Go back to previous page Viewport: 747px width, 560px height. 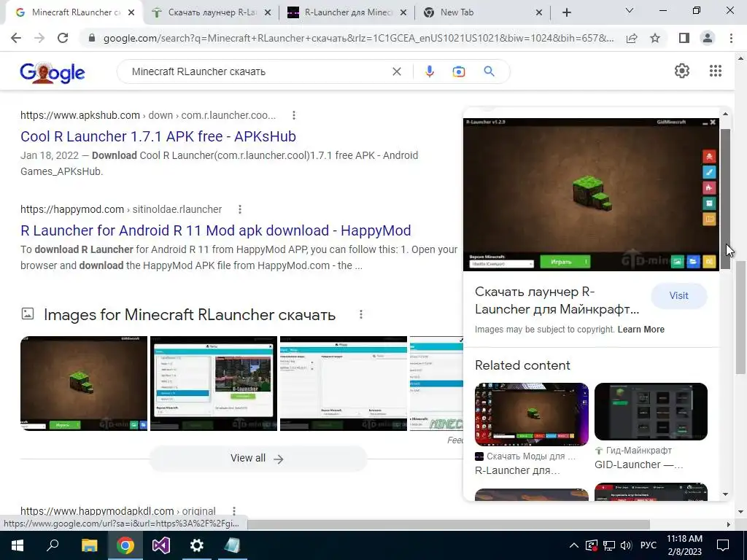[16, 38]
